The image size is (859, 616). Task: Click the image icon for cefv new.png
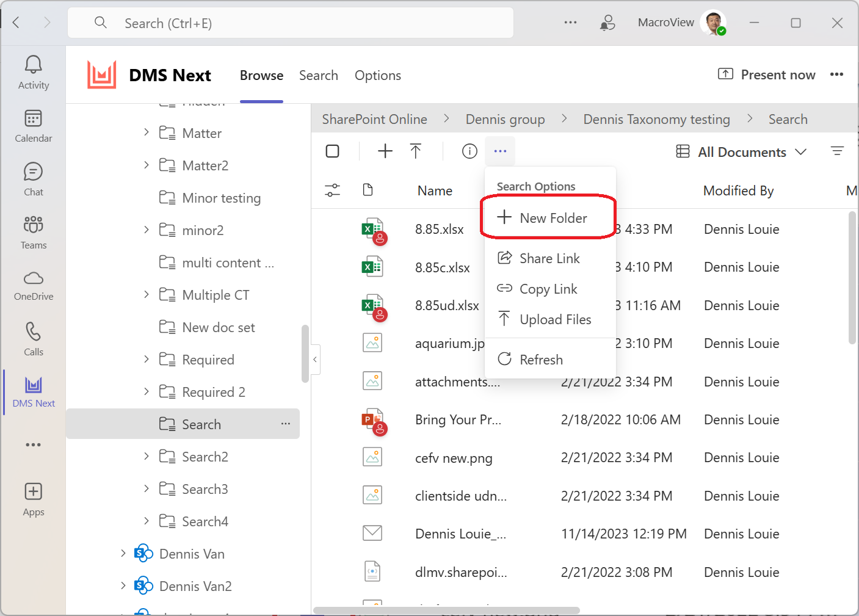(x=372, y=457)
